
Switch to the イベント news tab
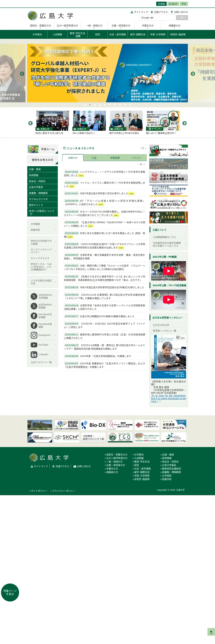136,158
